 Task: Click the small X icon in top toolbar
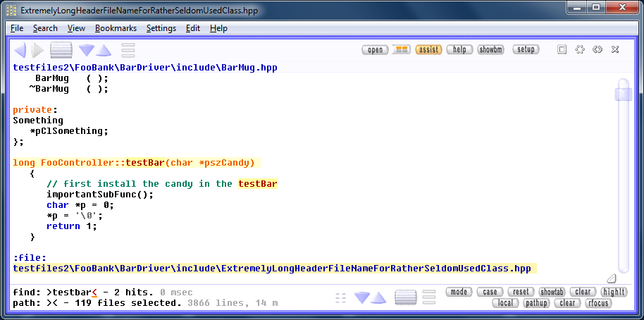615,49
